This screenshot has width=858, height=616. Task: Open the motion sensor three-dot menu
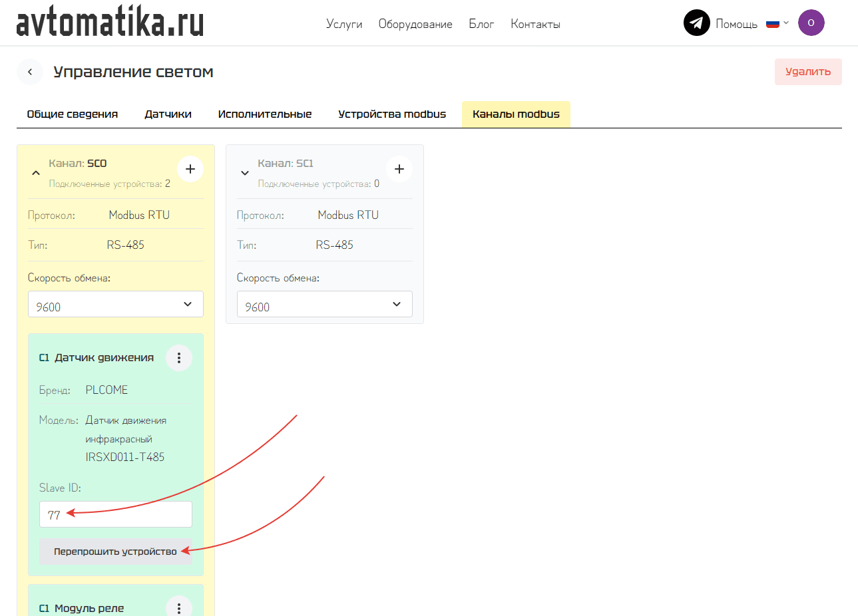pyautogui.click(x=179, y=358)
